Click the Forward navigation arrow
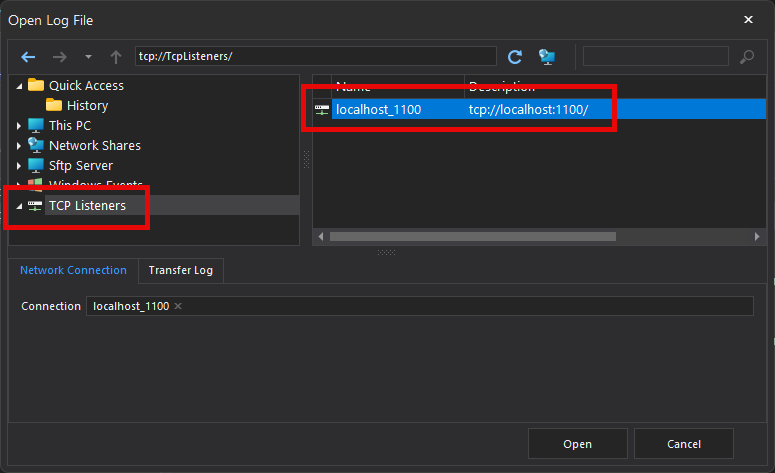The image size is (775, 473). [x=60, y=57]
